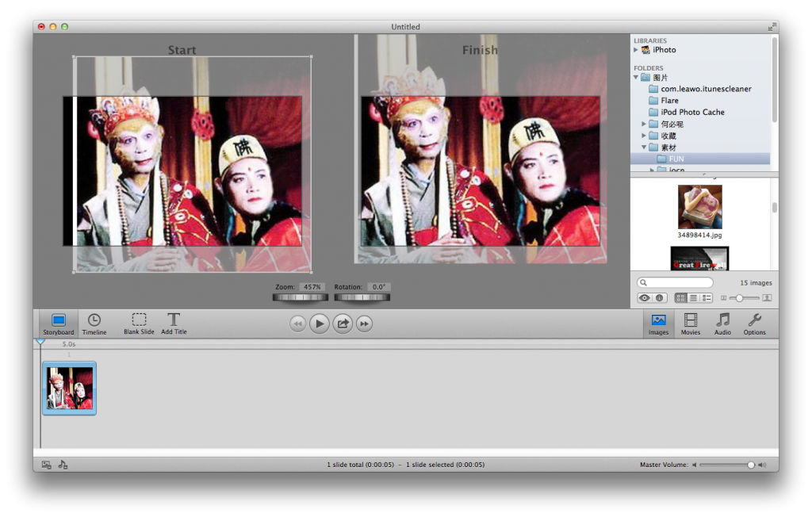Open the Audio tab

(x=722, y=324)
